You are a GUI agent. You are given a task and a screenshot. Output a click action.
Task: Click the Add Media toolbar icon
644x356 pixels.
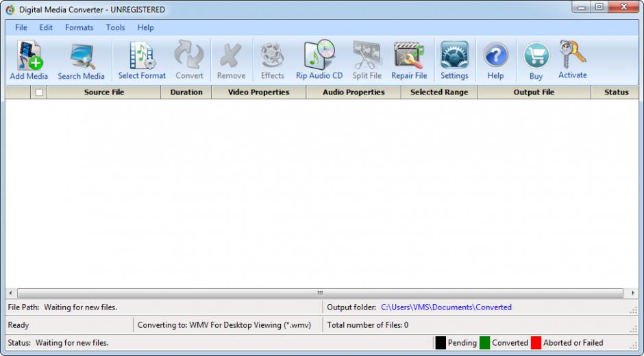(29, 60)
